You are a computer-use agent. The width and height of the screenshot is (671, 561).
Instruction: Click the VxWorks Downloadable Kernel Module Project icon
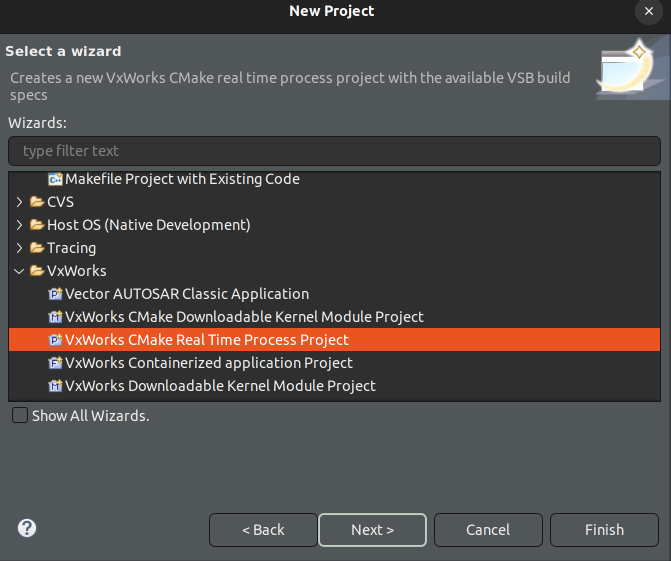[55, 386]
